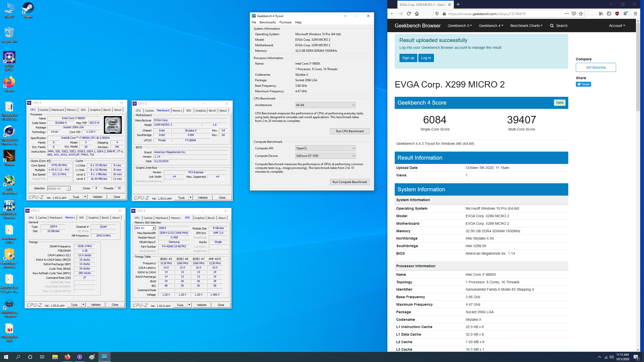Click the Valid badge on score
The image size is (644, 362).
pyautogui.click(x=559, y=103)
